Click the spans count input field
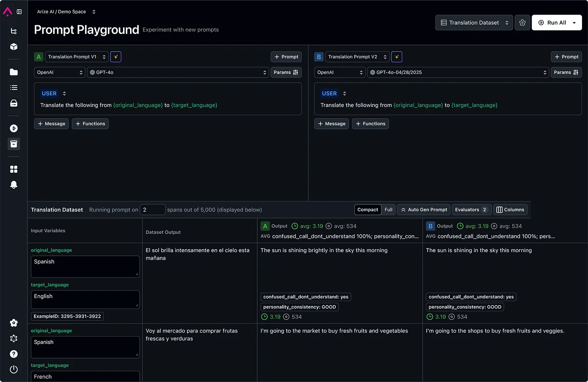This screenshot has width=588, height=382. [x=152, y=209]
